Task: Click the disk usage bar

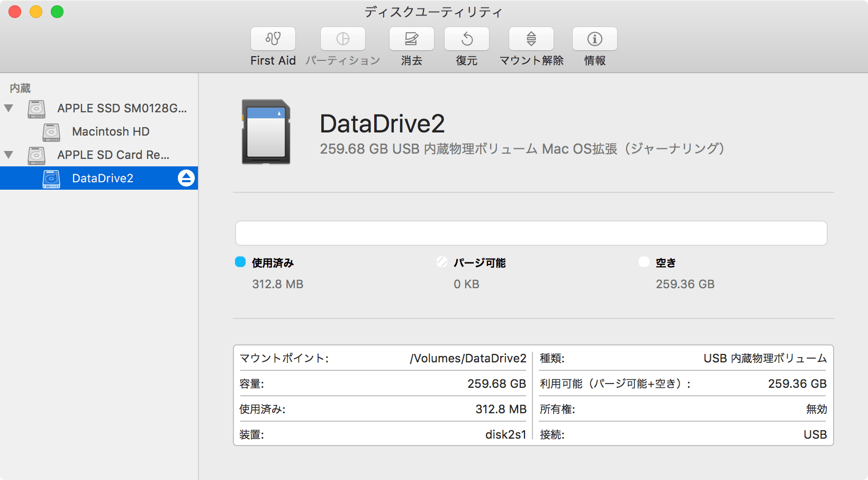Action: [531, 233]
